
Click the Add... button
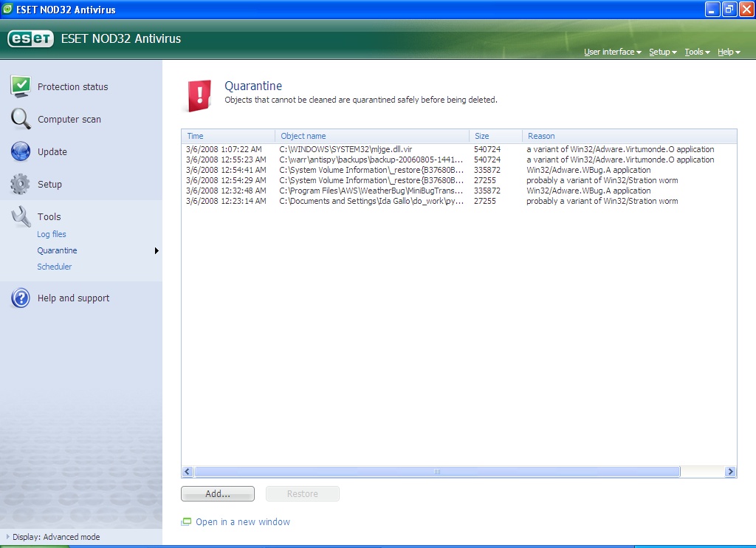pyautogui.click(x=218, y=493)
